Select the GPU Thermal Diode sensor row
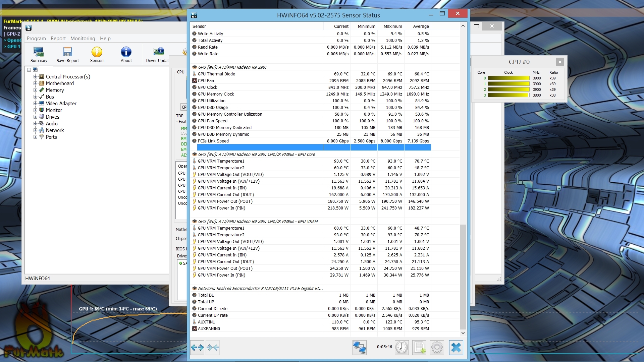This screenshot has width=644, height=362. (x=216, y=74)
